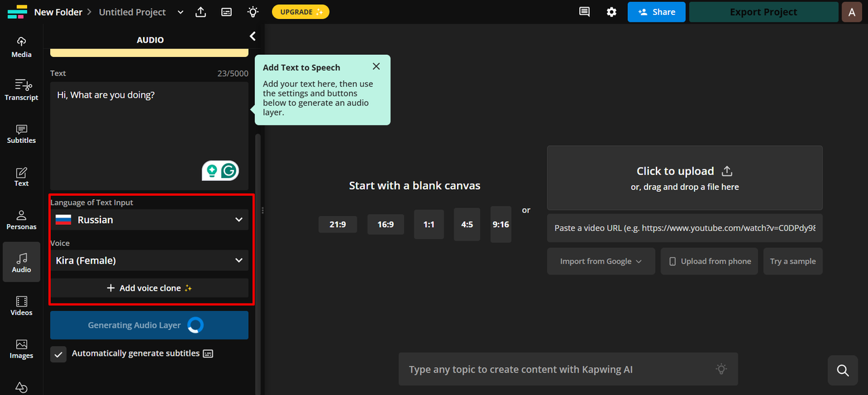This screenshot has height=395, width=868.
Task: Click the Grammarly icon in the text box
Action: click(229, 171)
